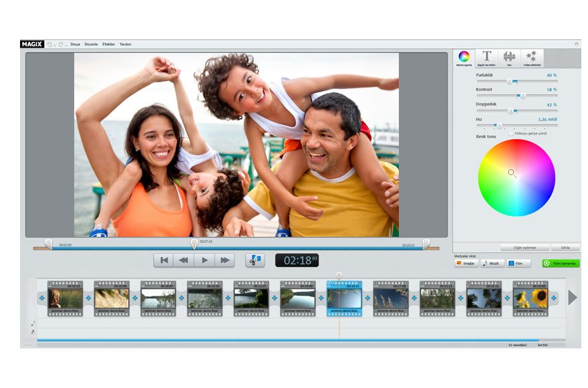Image resolution: width=588 pixels, height=388 pixels.
Task: Click the Kontrast slider handle
Action: tap(523, 96)
